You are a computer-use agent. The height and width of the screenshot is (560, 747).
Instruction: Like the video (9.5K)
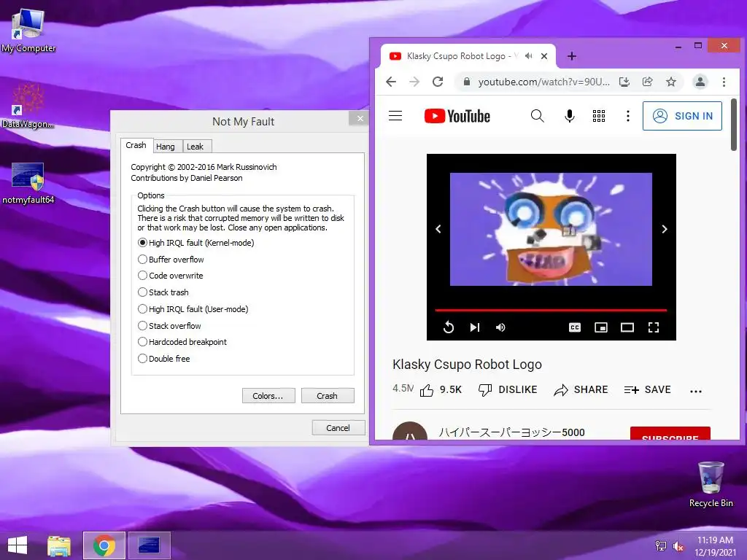pos(441,390)
